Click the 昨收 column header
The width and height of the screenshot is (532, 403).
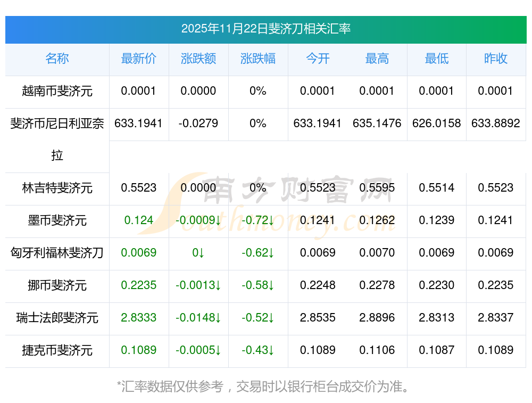(x=495, y=59)
